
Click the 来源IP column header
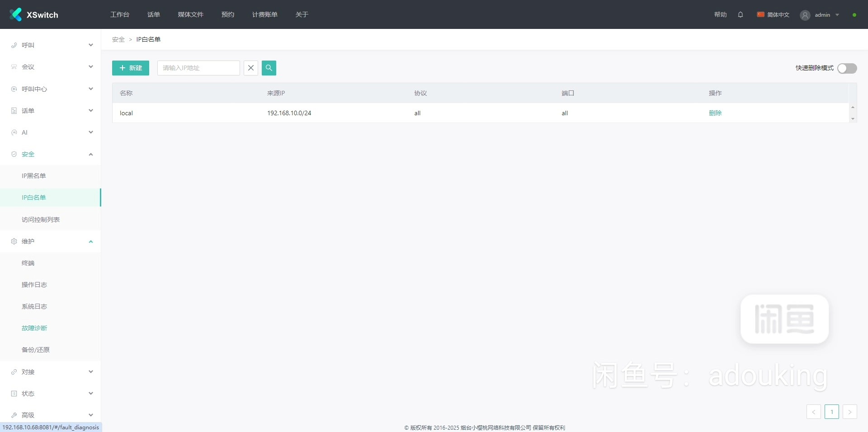point(276,93)
